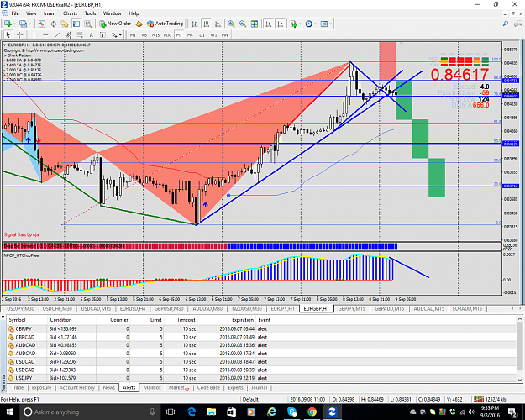Open the Periods clock icon

(x=309, y=24)
